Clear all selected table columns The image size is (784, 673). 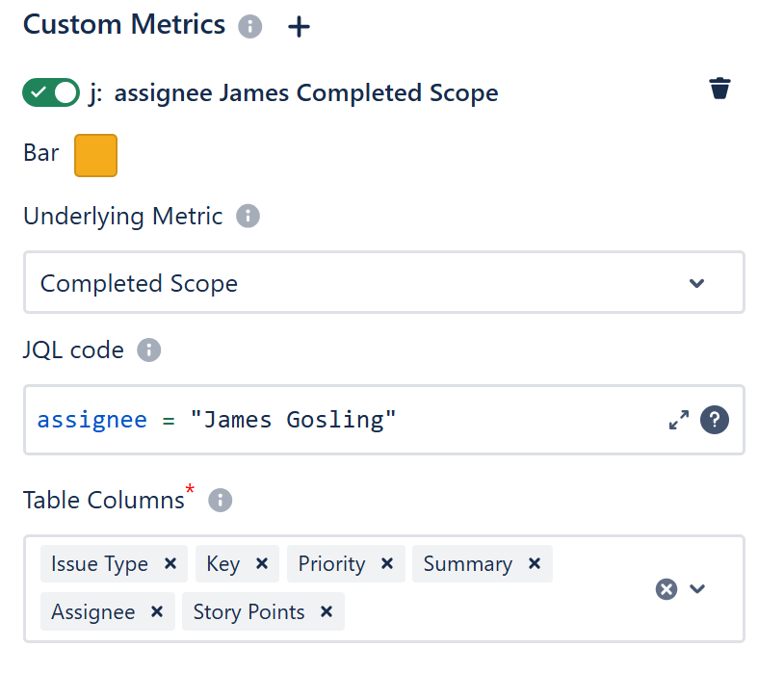pyautogui.click(x=666, y=589)
